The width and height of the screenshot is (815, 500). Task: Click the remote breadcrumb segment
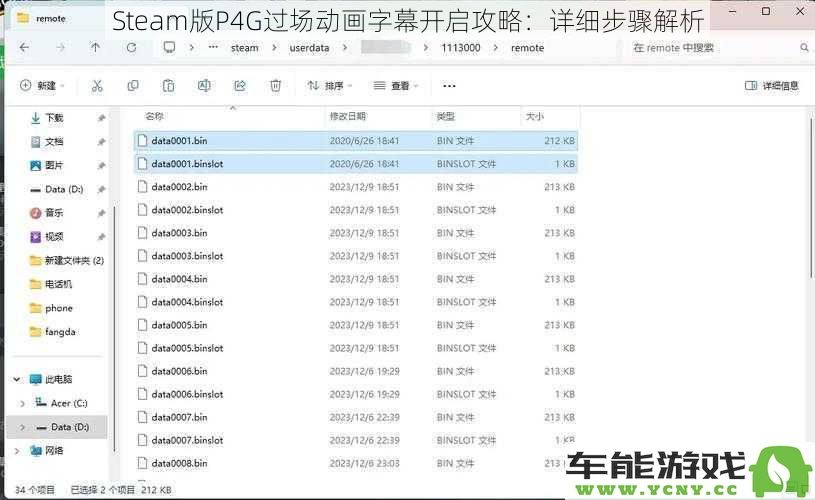[527, 48]
